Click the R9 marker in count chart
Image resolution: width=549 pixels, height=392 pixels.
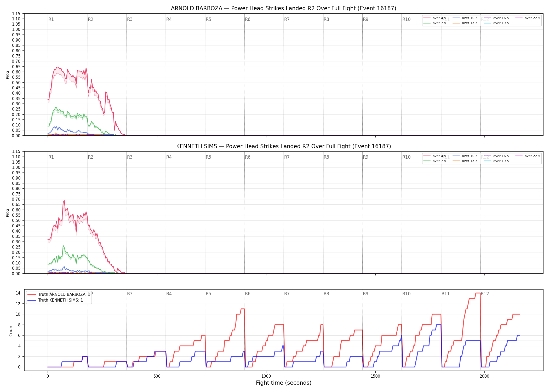(365, 294)
